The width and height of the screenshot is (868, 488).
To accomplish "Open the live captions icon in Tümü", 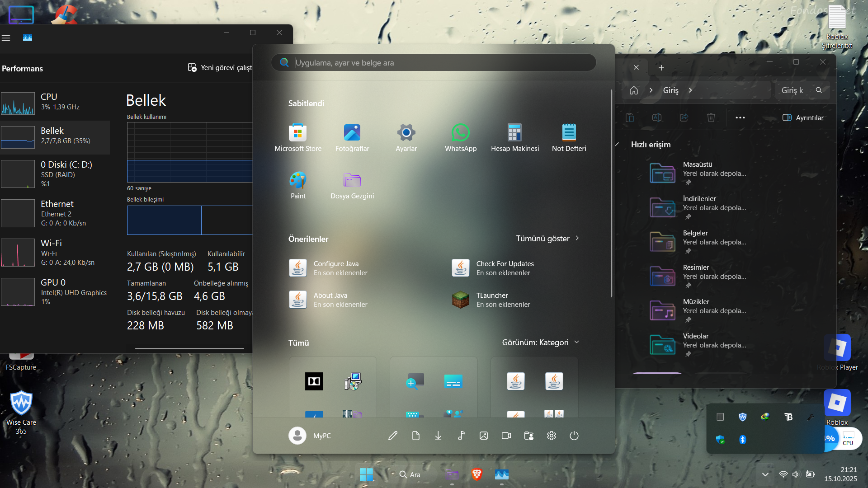I will coord(453,381).
